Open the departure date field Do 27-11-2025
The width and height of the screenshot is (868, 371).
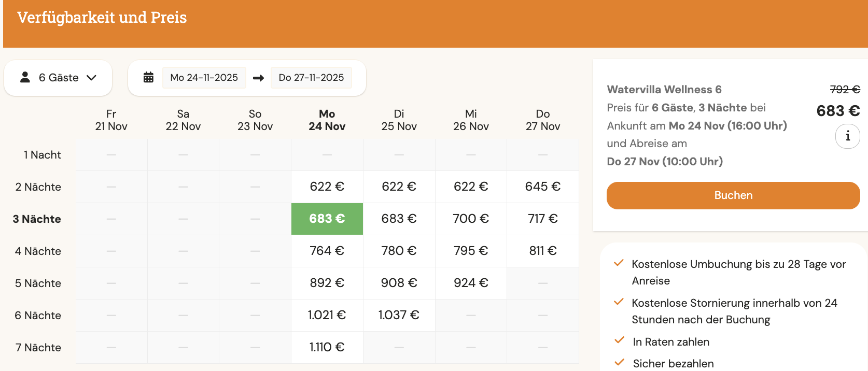[x=311, y=78]
